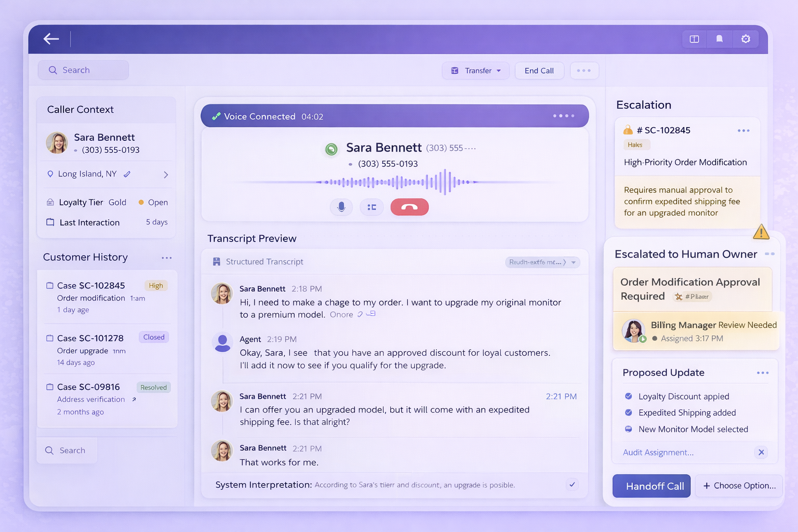The image size is (798, 532).
Task: Open the layout panel icon in header
Action: (694, 39)
